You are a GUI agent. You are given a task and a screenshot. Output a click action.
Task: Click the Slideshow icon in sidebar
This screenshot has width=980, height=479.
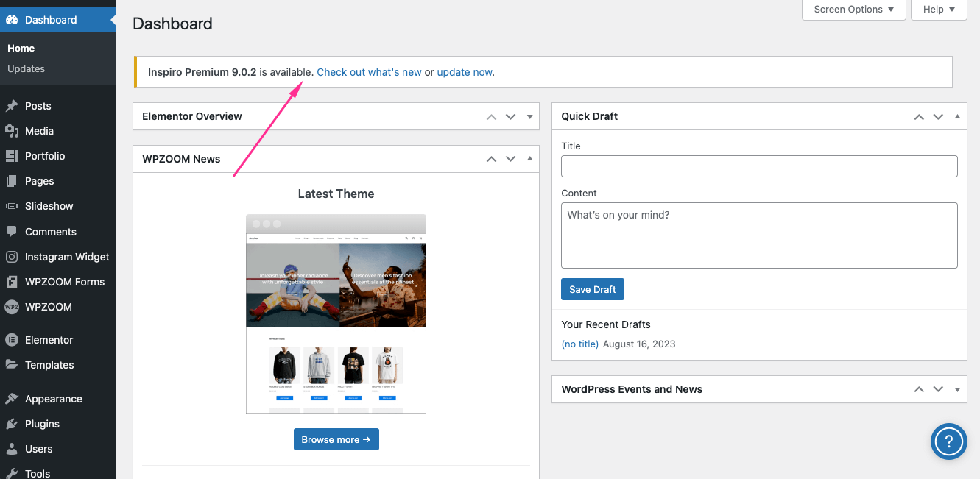(12, 206)
